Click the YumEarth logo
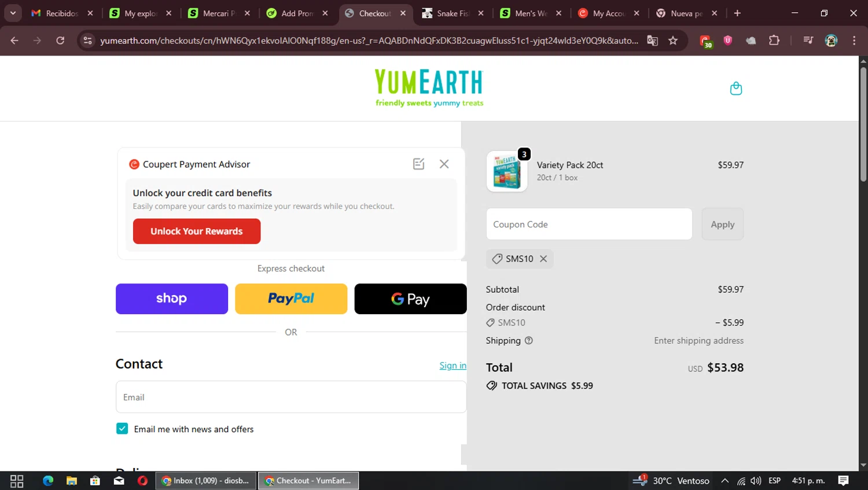 [429, 89]
